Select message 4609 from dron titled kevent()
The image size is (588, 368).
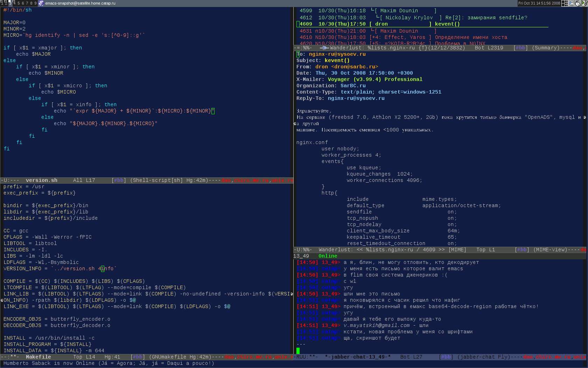[x=422, y=24]
